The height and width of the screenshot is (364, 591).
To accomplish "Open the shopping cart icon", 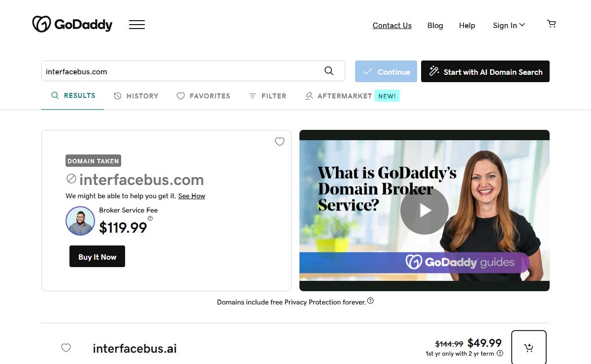I will click(552, 24).
